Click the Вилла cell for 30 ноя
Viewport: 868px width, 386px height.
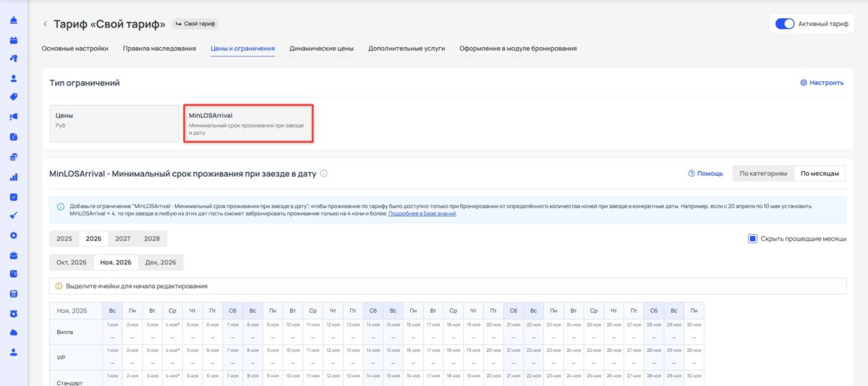click(694, 332)
